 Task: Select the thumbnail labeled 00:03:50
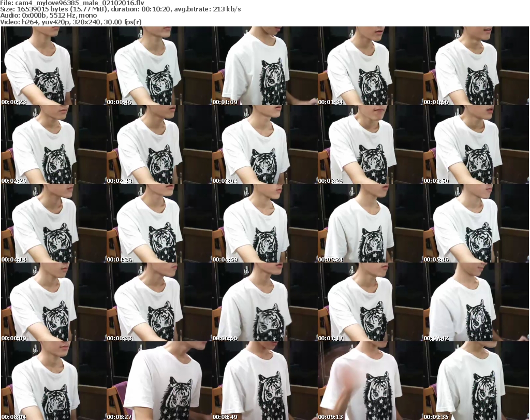click(x=476, y=144)
